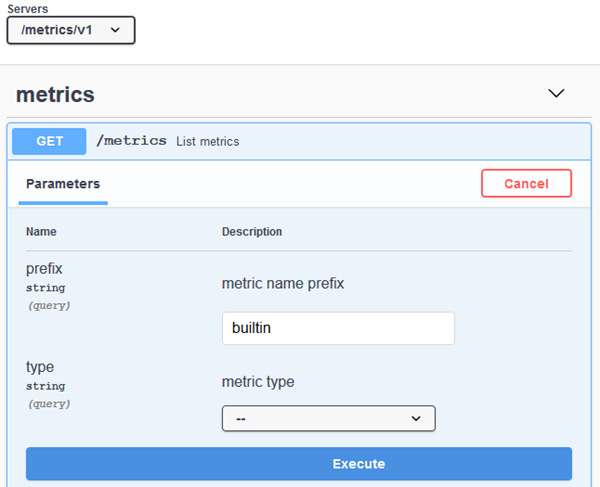Click the /metrics endpoint path
The image size is (600, 487).
[x=131, y=141]
